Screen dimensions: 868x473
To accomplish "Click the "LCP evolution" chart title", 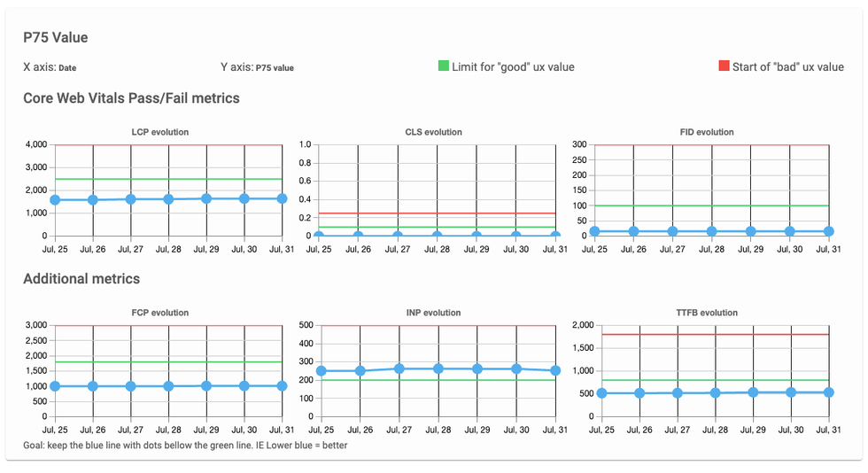I will click(x=159, y=132).
